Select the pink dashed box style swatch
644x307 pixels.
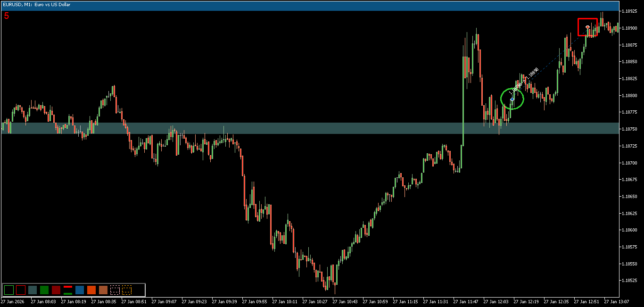(x=115, y=290)
